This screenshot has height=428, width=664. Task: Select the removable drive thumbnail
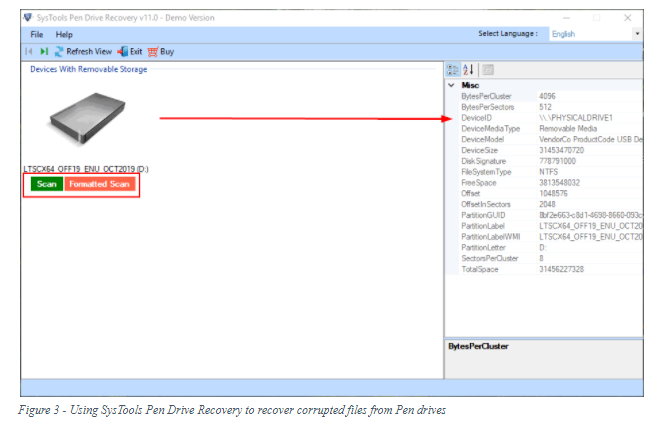[x=88, y=118]
